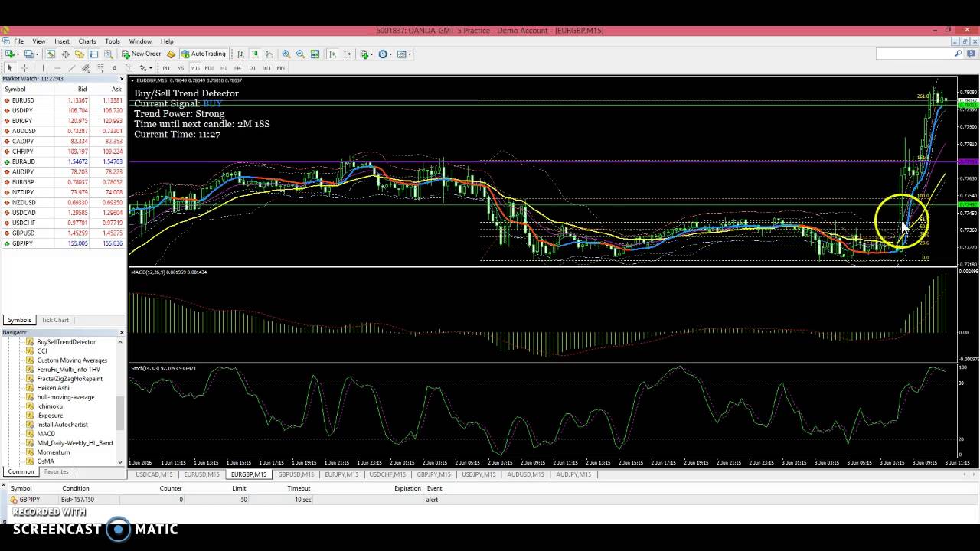980x551 pixels.
Task: Switch to Navigator Favorites tab
Action: tap(56, 471)
